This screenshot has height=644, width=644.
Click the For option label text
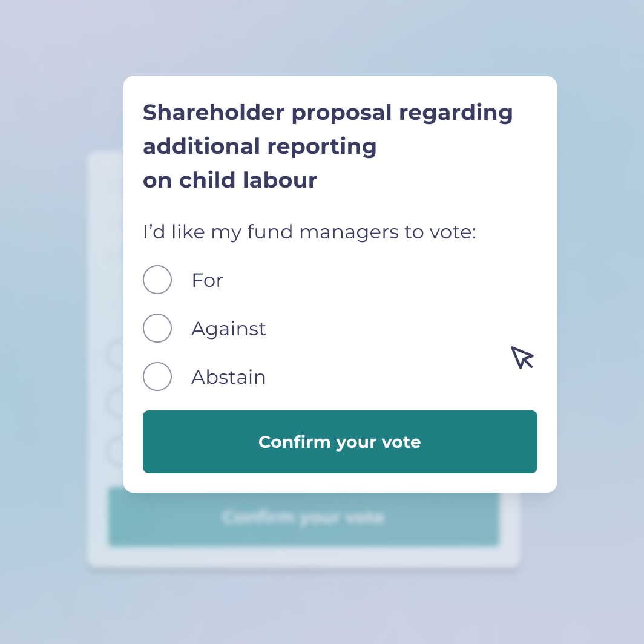tap(207, 280)
